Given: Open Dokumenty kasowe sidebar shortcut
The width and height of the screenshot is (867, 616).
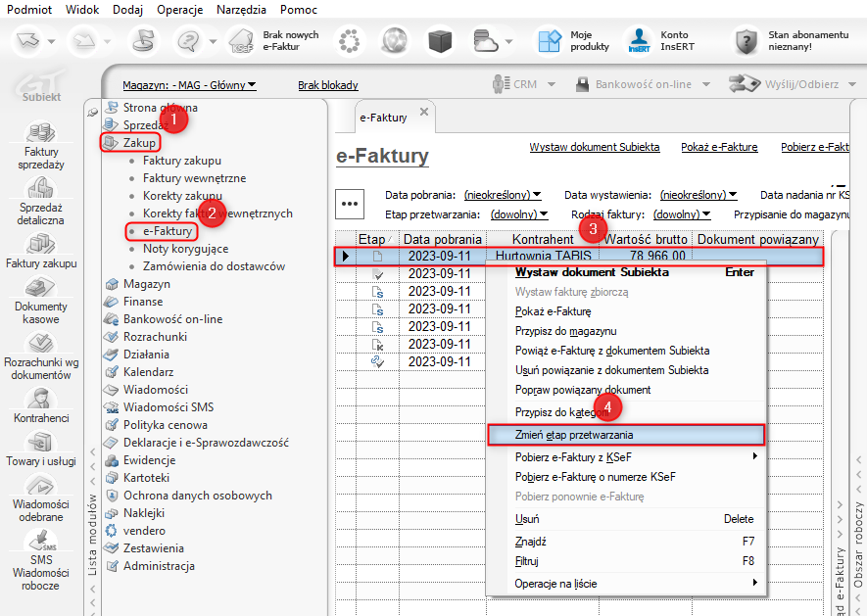Looking at the screenshot, I should point(40,288).
